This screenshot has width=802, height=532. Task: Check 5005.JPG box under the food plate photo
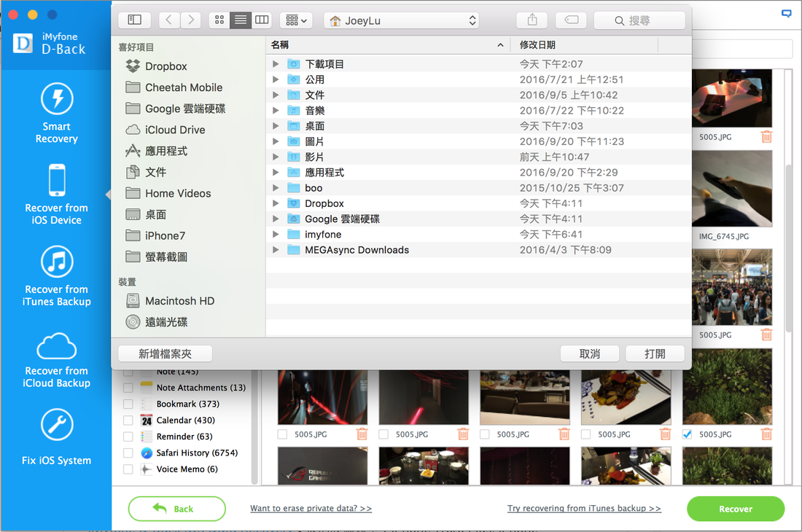(x=585, y=434)
